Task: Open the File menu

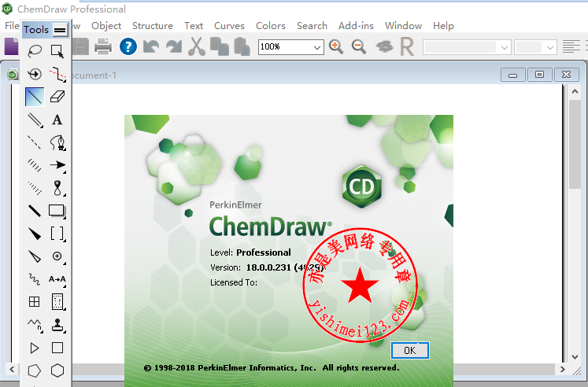Action: coord(12,25)
